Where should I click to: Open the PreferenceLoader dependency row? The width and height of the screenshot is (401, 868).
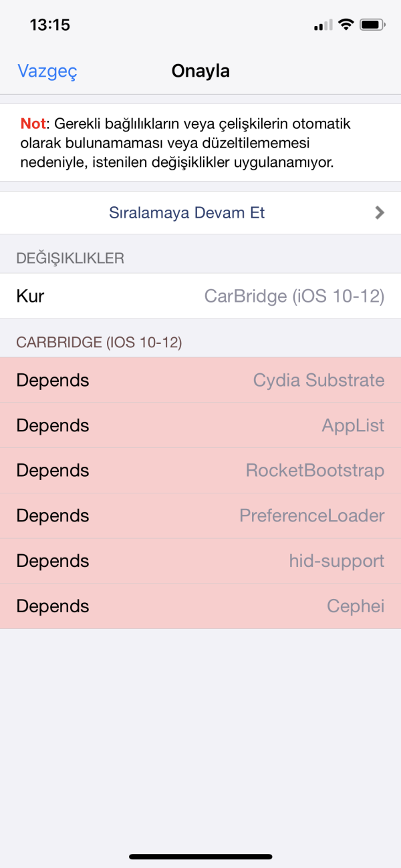[200, 515]
